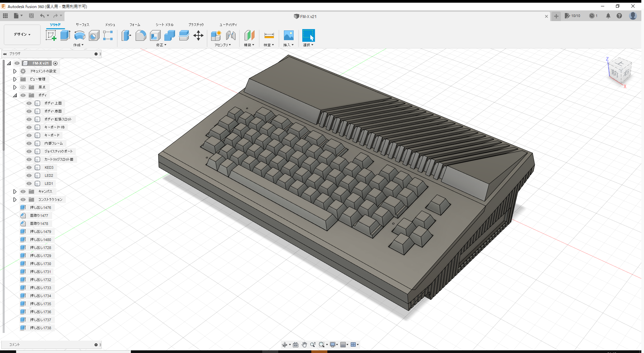This screenshot has width=644, height=353.
Task: Open the デザイン workspace dropdown
Action: [x=22, y=34]
